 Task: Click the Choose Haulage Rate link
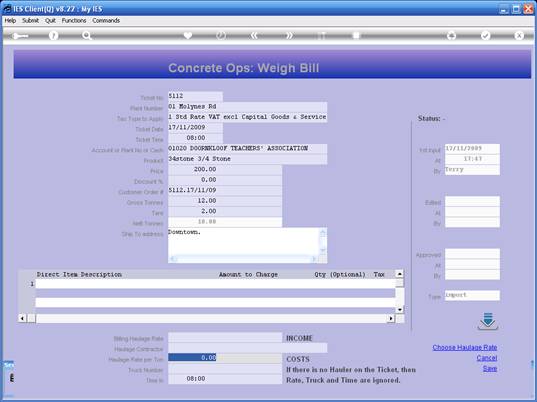tap(464, 347)
